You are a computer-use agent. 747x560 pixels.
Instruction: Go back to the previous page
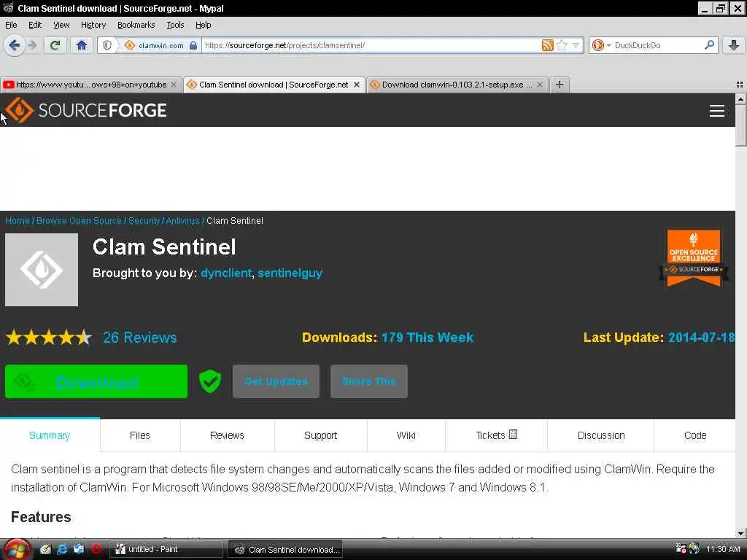pyautogui.click(x=15, y=45)
